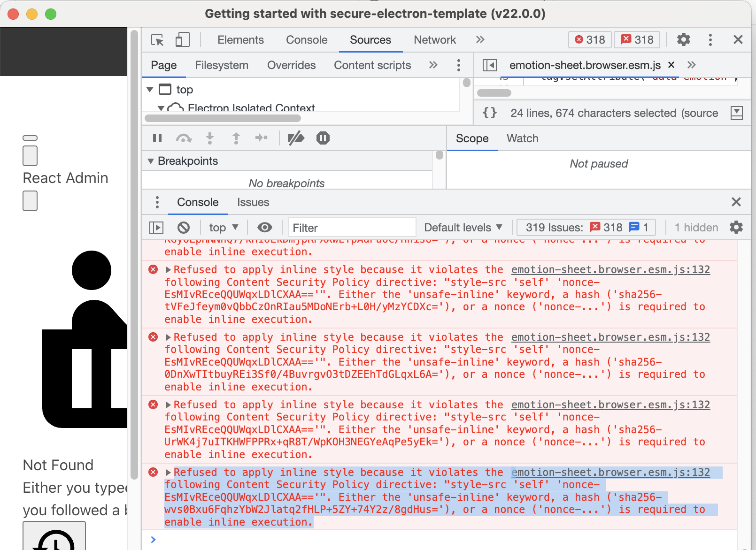Viewport: 756px width, 550px height.
Task: Toggle pause on uncaught exceptions
Action: 323,138
